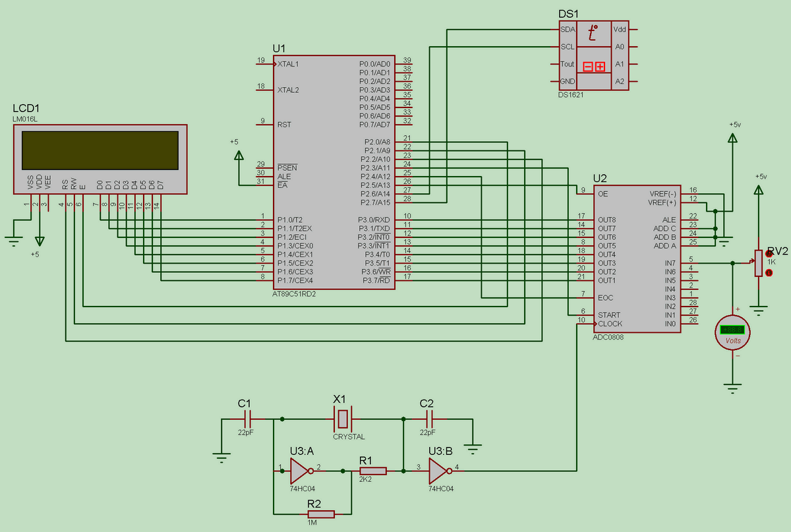This screenshot has height=532, width=791.
Task: Click the SDA pin on DS1621
Action: (567, 30)
